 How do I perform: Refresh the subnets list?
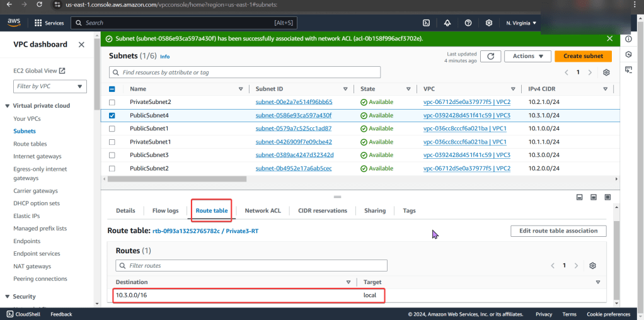point(490,56)
